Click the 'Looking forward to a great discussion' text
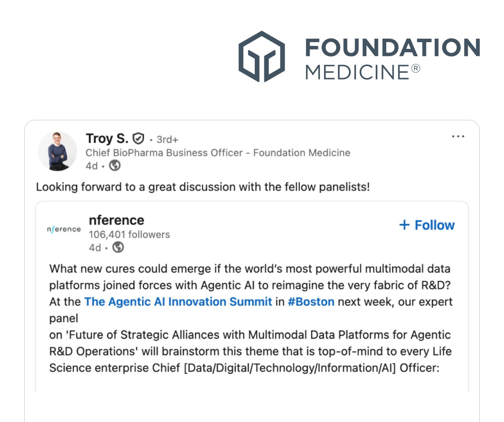This screenshot has width=504, height=422. coord(203,187)
